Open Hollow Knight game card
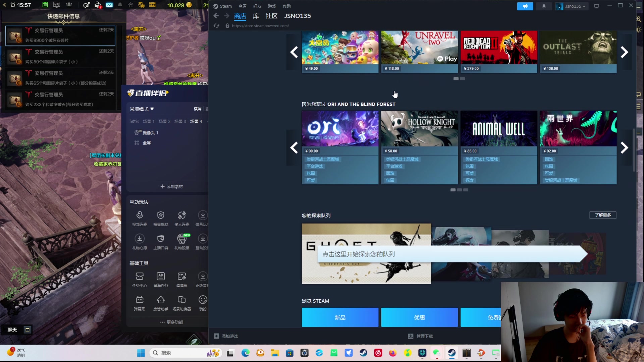 pyautogui.click(x=419, y=147)
